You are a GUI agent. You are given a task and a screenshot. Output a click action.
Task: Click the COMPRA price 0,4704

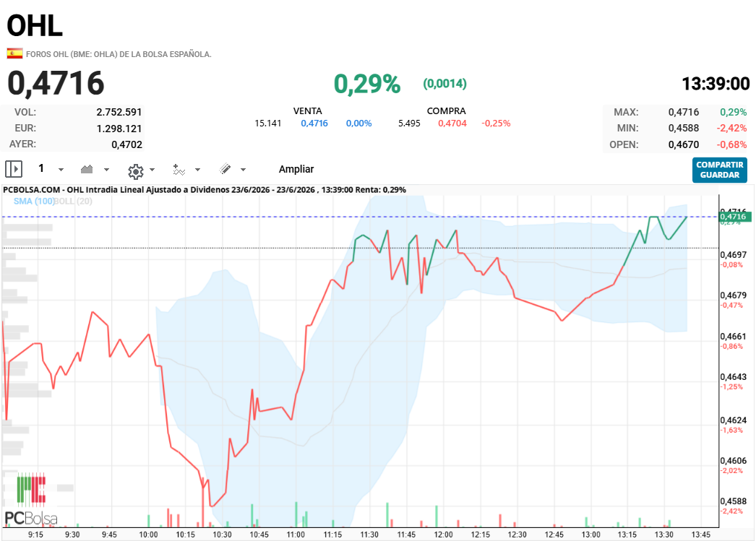[452, 124]
